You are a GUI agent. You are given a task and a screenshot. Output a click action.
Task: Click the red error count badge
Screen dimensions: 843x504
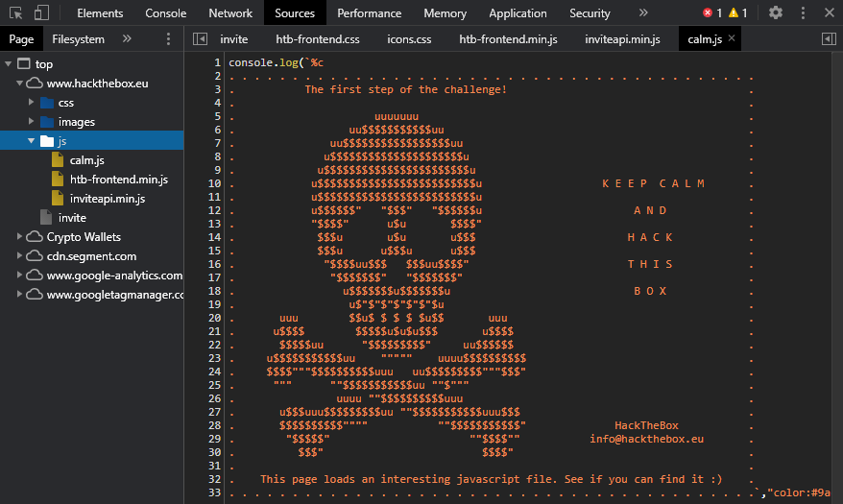tap(712, 12)
